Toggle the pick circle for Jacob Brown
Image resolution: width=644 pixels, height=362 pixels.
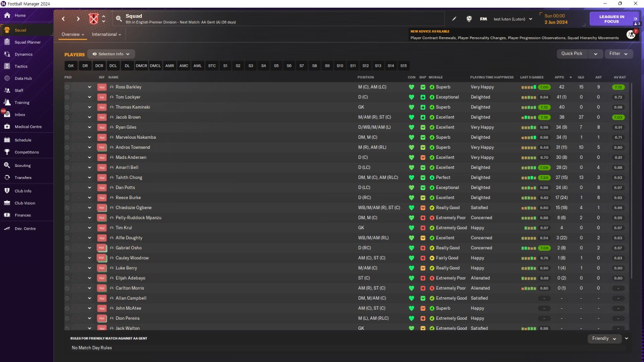pyautogui.click(x=67, y=117)
